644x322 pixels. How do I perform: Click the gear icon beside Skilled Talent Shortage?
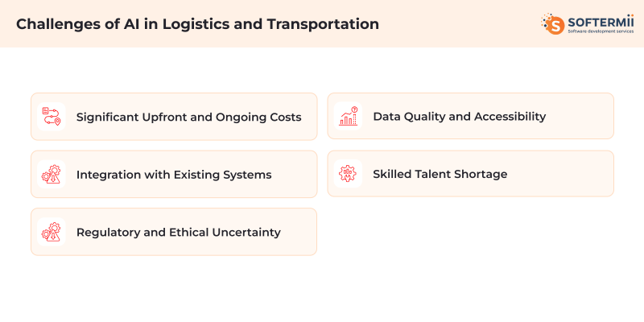pyautogui.click(x=349, y=175)
